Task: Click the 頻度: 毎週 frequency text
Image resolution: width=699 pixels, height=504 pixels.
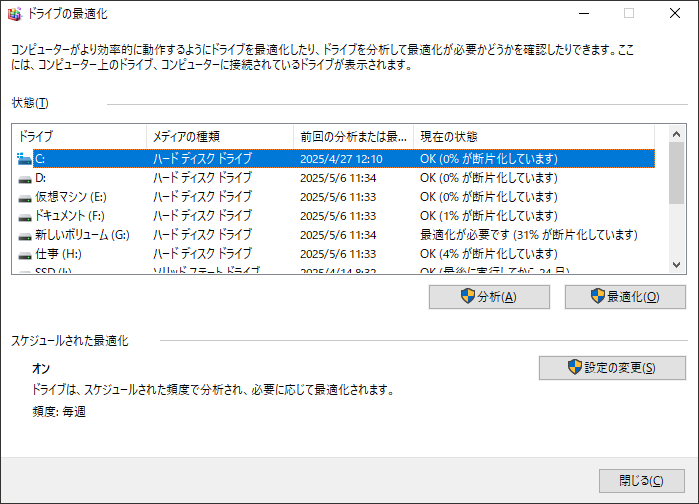Action: 59,412
